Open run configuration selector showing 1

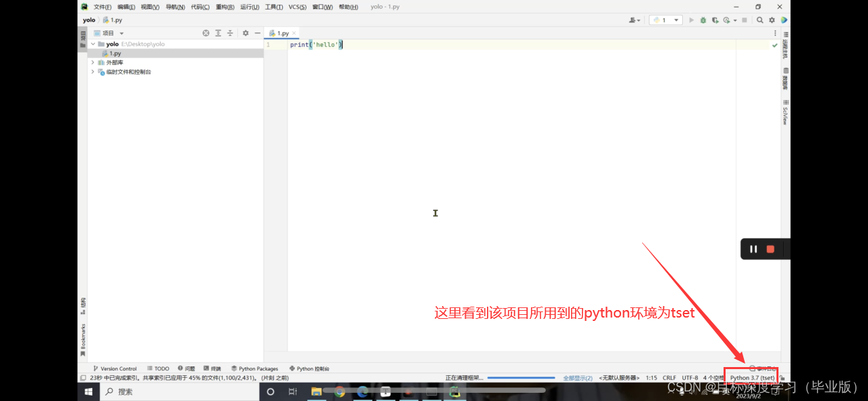(x=665, y=20)
